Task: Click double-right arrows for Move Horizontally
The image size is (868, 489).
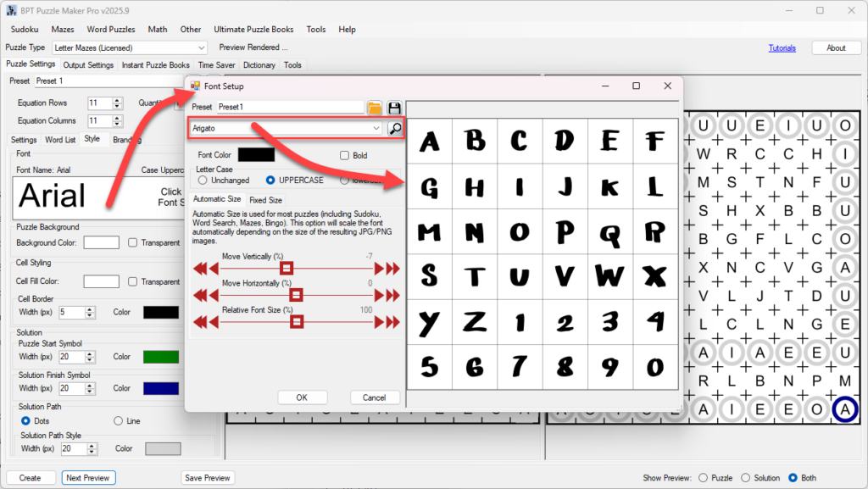Action: click(387, 295)
